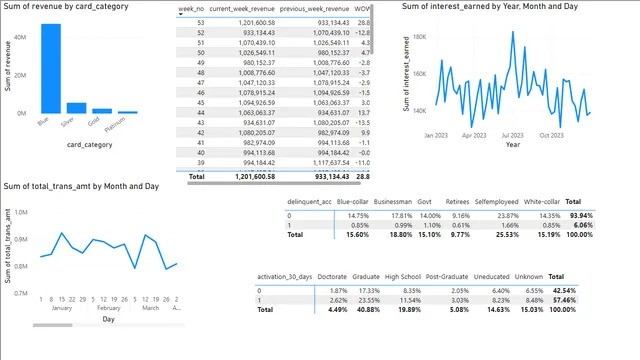Click the WOW column header

362,9
